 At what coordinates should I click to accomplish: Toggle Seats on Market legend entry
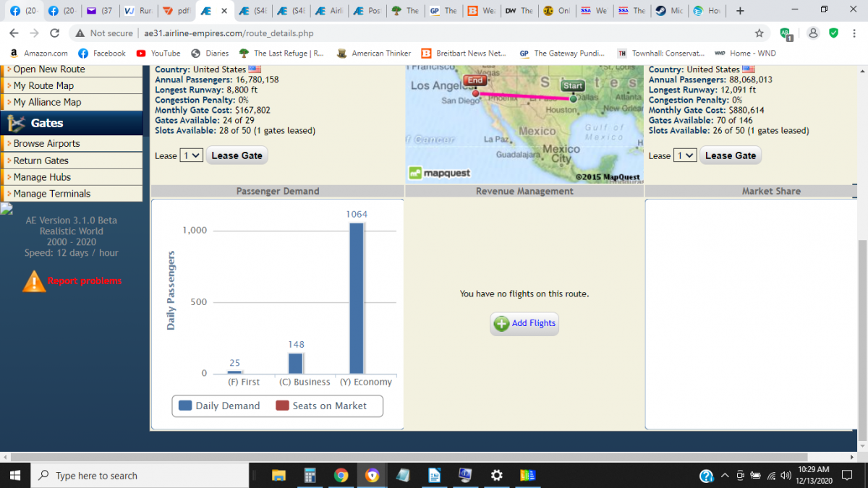[321, 406]
